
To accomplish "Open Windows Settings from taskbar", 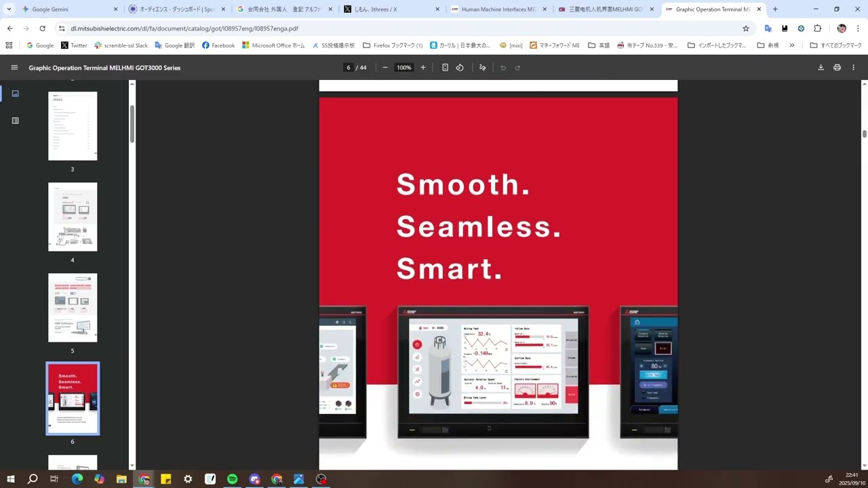I will coord(188,479).
